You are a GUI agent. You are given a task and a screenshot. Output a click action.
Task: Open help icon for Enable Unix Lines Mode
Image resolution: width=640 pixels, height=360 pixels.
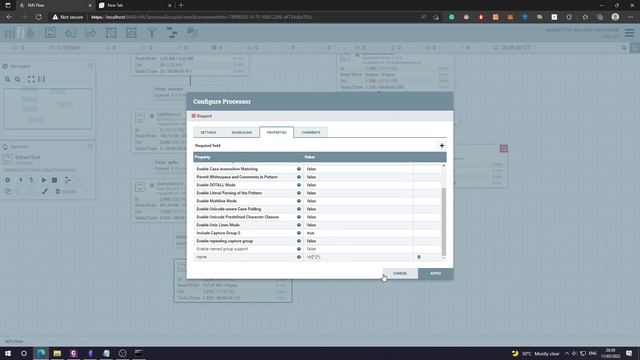(x=299, y=225)
